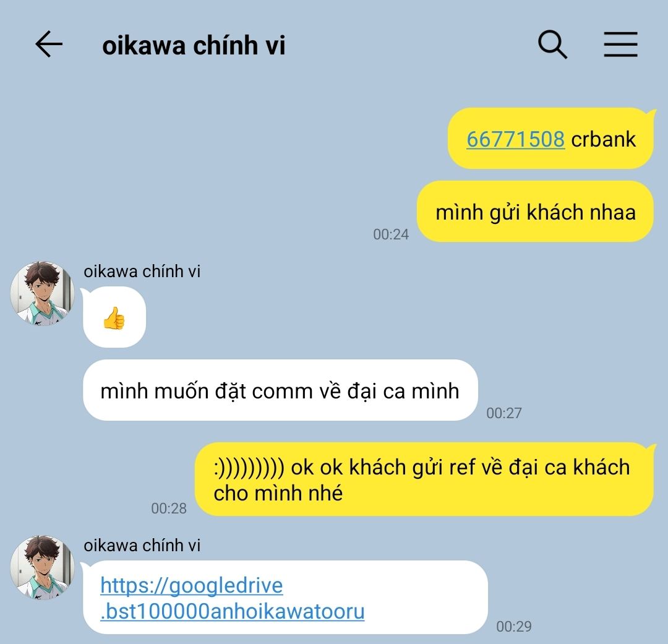Tap the back arrow icon
The height and width of the screenshot is (644, 668).
coord(49,44)
